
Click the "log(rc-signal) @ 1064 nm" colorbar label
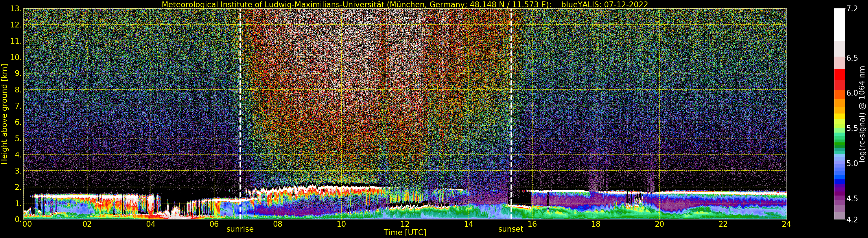click(x=862, y=114)
